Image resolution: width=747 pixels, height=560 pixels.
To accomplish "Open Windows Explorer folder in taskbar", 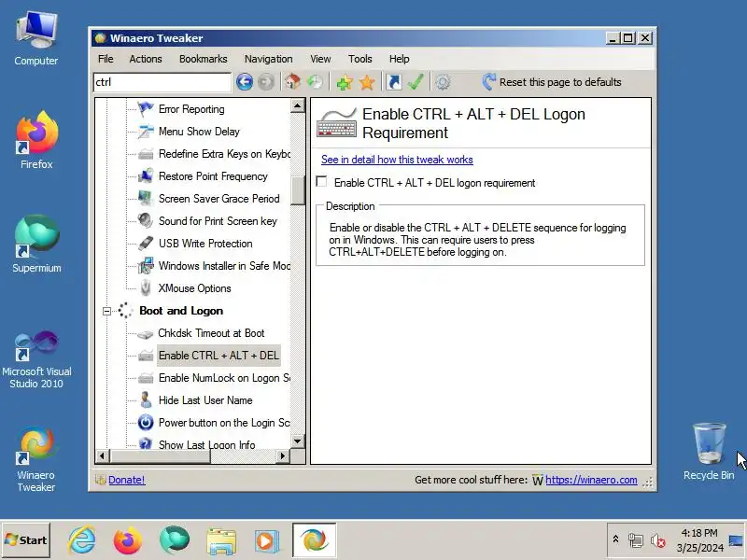I will coord(221,540).
